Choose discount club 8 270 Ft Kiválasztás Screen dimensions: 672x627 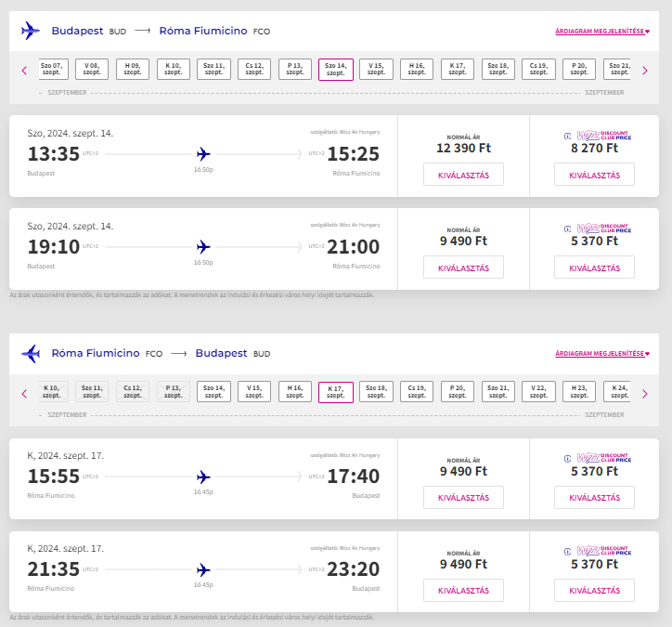point(594,175)
